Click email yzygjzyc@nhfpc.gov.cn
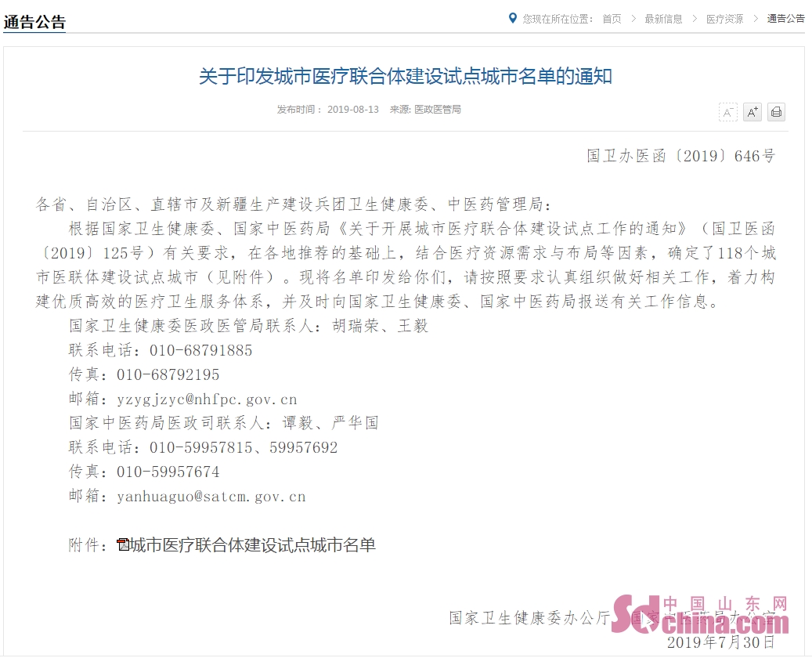Image resolution: width=812 pixels, height=658 pixels. coord(208,399)
